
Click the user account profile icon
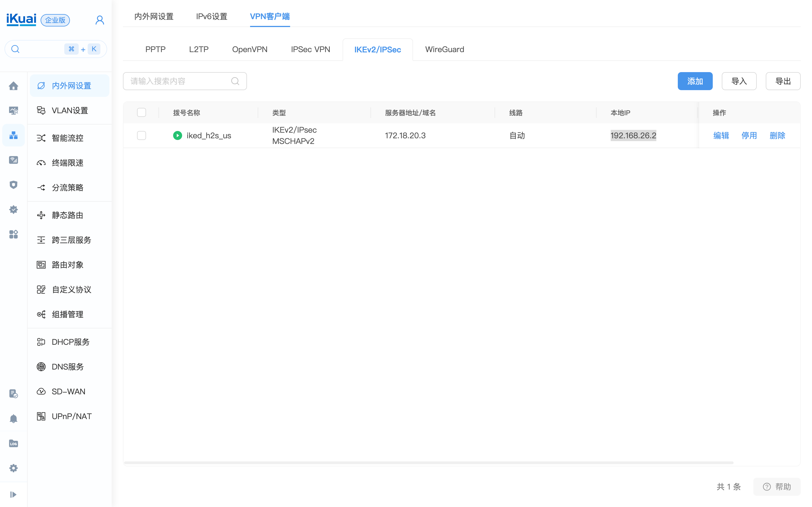point(100,20)
